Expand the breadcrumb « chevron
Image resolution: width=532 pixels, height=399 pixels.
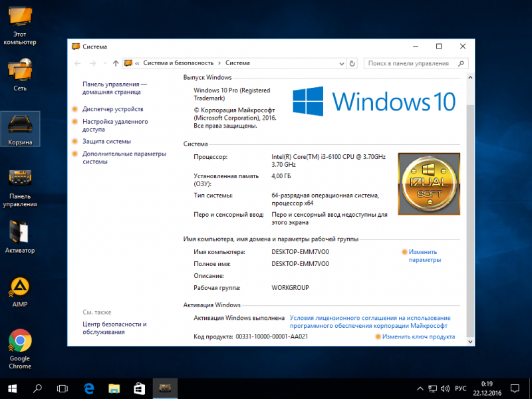[137, 63]
